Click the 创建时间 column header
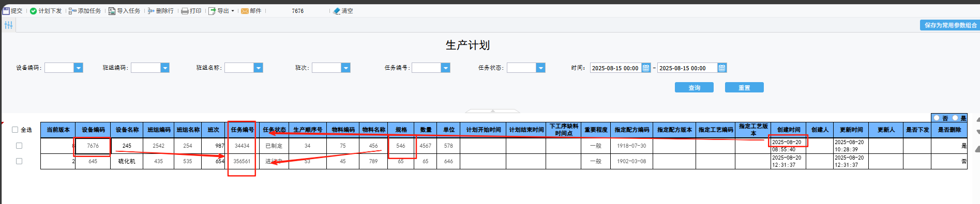The image size is (980, 204). pyautogui.click(x=789, y=130)
